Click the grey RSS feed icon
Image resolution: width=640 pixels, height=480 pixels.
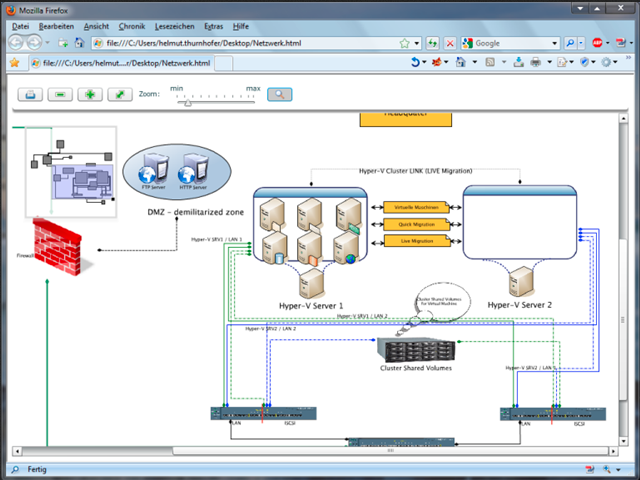pos(490,62)
